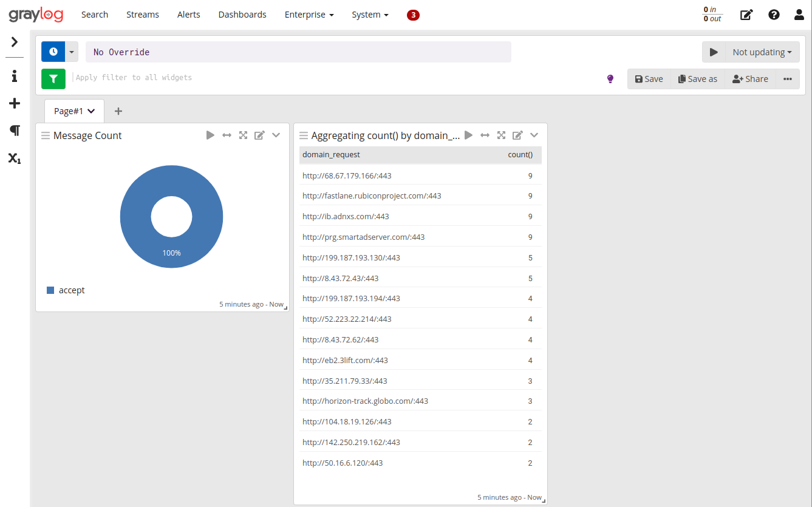Click the http://ib.adnxs.com/:443 value

346,217
